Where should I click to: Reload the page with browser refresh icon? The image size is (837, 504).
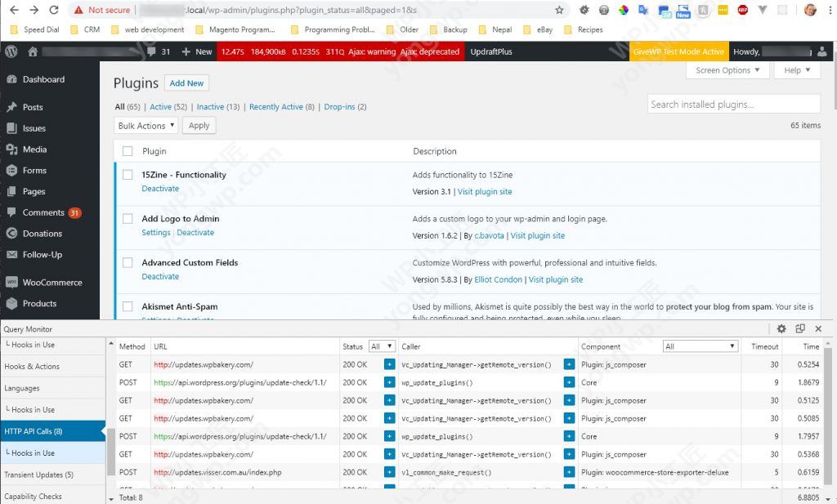coord(54,10)
